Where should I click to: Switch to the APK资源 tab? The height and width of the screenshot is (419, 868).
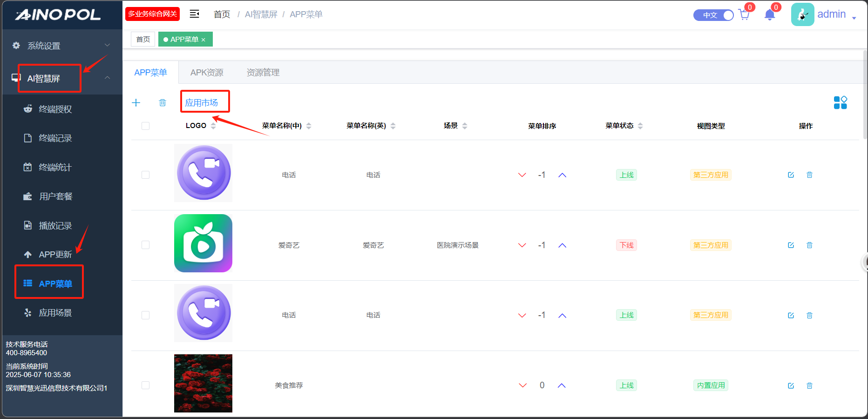207,73
